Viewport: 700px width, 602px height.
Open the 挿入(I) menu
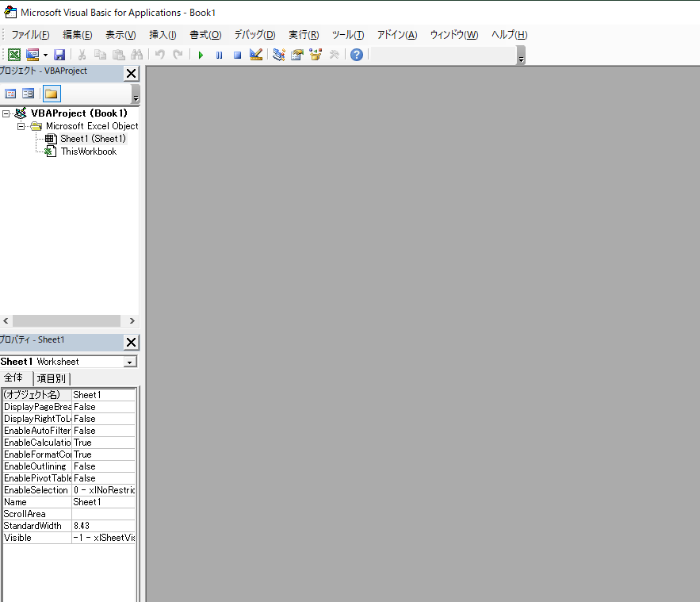163,35
